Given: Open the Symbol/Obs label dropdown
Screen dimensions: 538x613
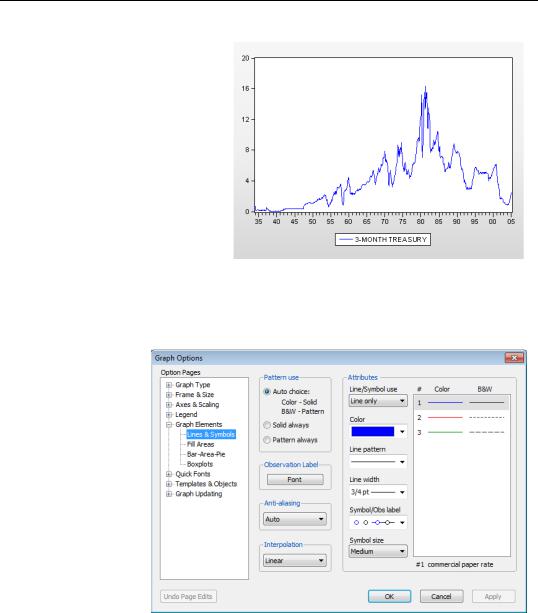Looking at the screenshot, I should [378, 523].
